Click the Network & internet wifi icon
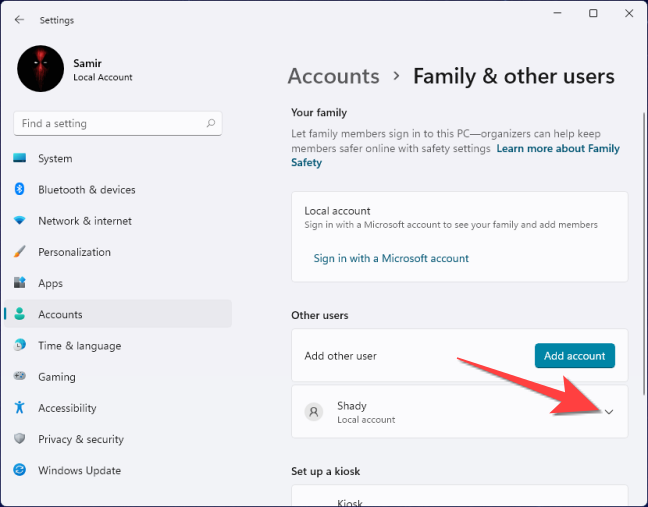This screenshot has height=507, width=648. click(x=20, y=221)
